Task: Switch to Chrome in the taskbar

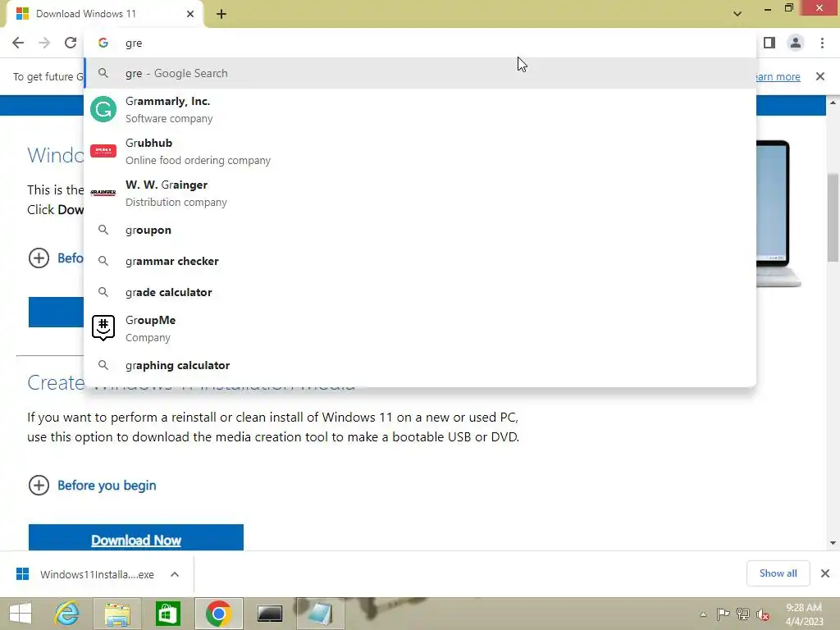Action: pos(218,614)
